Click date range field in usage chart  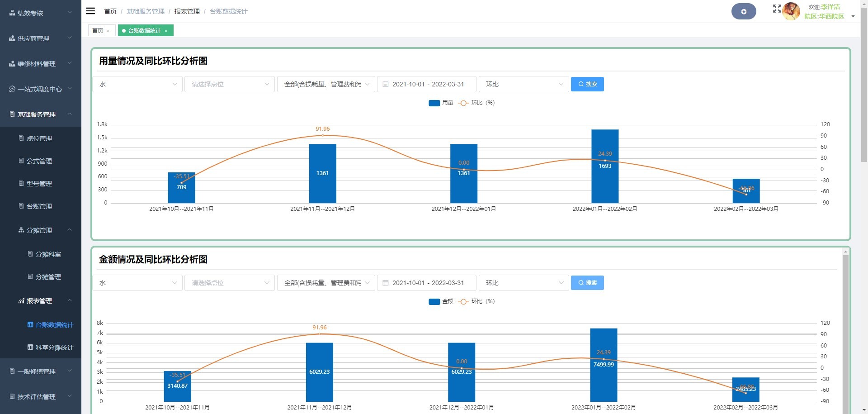[x=427, y=84]
